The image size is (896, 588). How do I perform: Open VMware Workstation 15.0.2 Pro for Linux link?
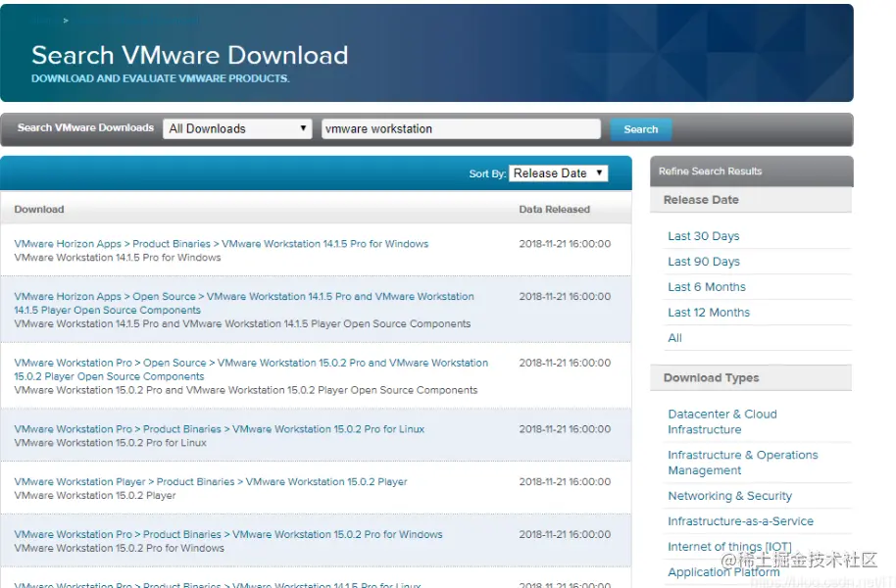(220, 429)
